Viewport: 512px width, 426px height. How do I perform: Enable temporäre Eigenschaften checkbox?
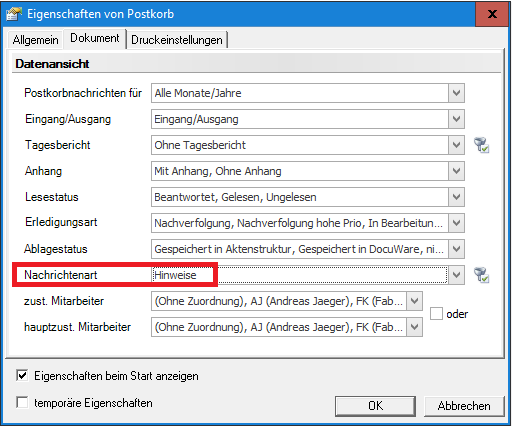pos(22,402)
